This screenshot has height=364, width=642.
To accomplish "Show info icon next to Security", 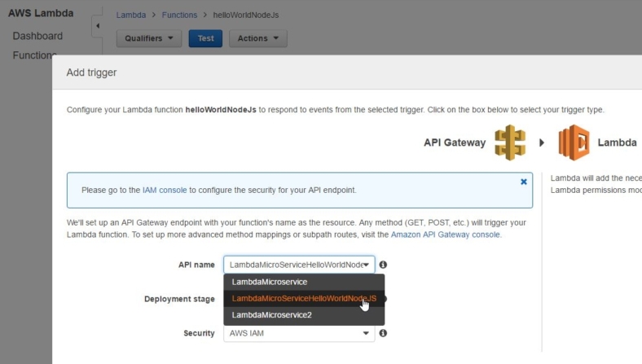I will pos(383,333).
